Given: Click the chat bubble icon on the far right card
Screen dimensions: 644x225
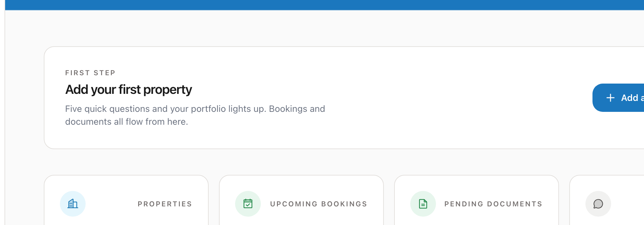Looking at the screenshot, I should click(x=598, y=203).
